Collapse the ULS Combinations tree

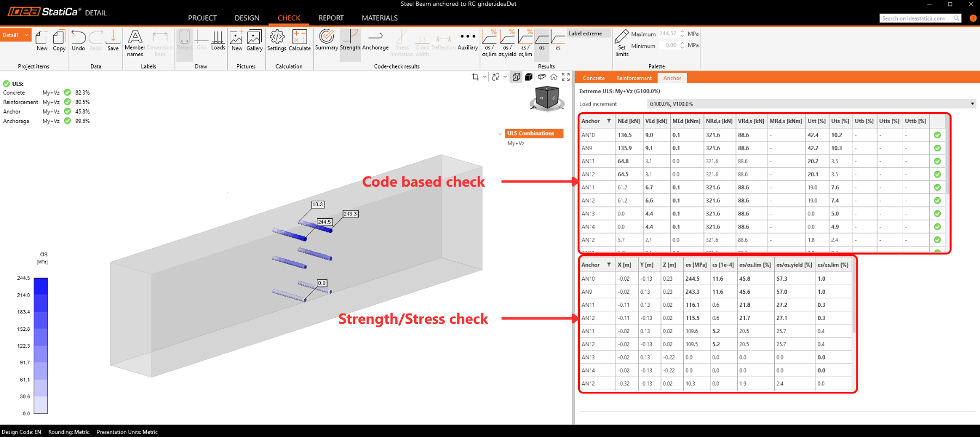click(x=500, y=134)
